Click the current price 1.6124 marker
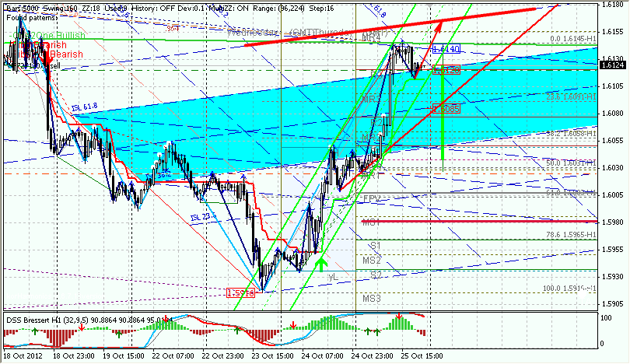The image size is (630, 364). click(x=611, y=65)
